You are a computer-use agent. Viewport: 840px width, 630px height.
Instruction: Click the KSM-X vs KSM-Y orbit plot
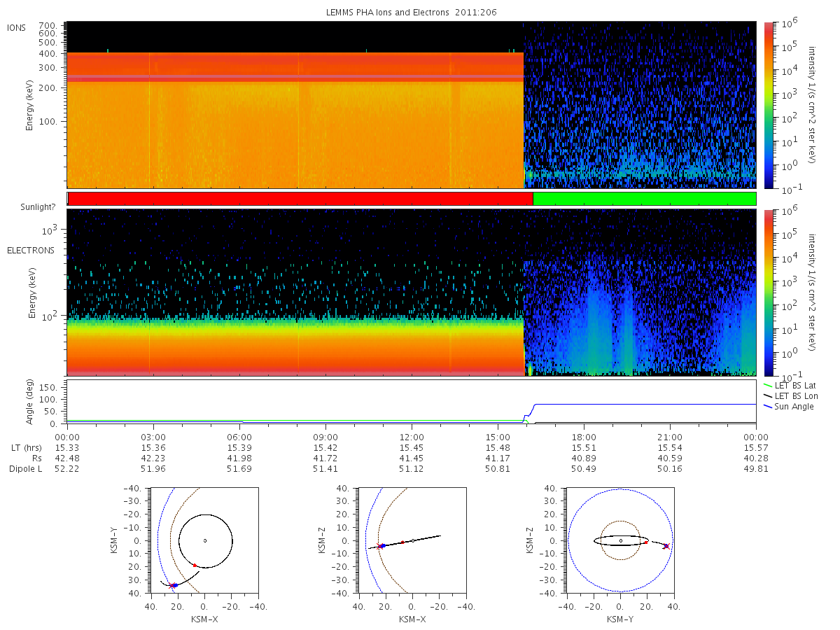(204, 540)
